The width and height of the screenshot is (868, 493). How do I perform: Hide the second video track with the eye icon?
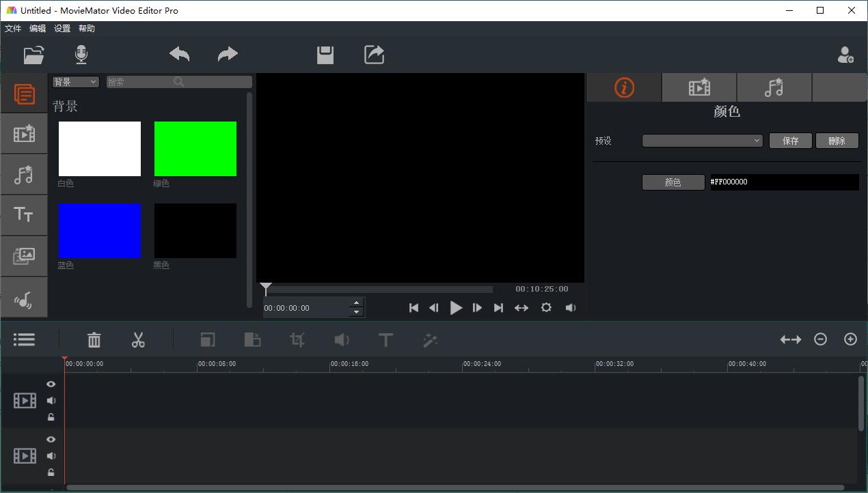point(51,440)
